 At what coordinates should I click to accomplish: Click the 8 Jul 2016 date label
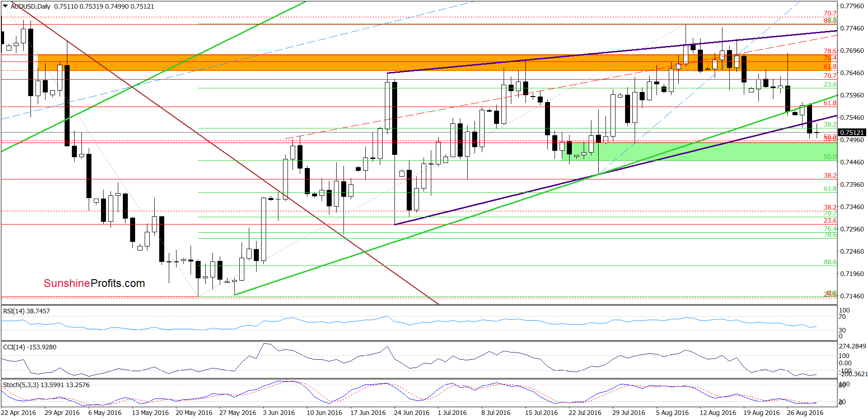point(496,413)
